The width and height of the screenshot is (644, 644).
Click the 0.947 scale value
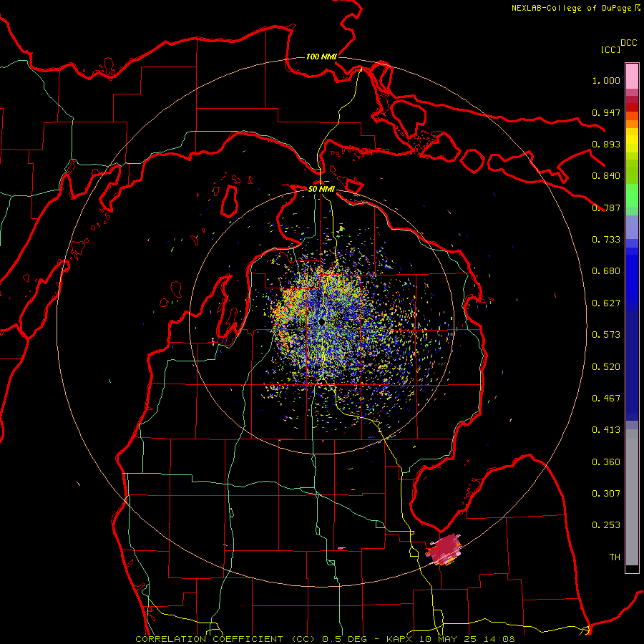606,112
